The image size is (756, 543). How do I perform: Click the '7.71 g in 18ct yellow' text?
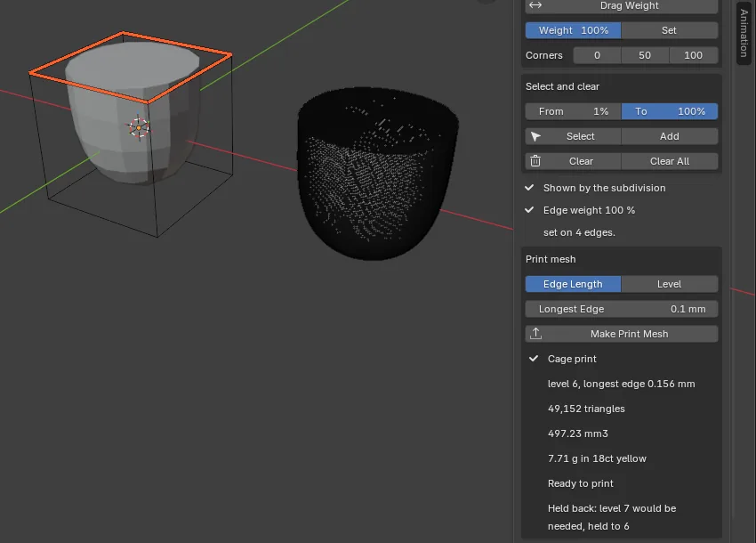(x=597, y=458)
